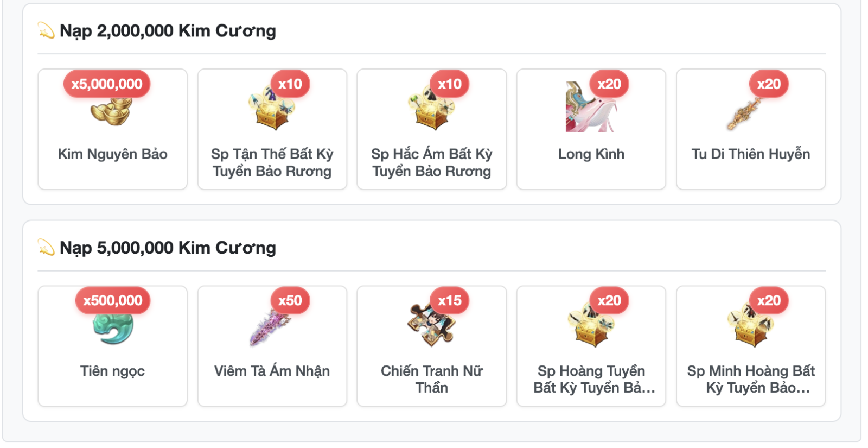Click the Sp Hoàng Tuyền chest icon
This screenshot has height=448, width=868.
[591, 325]
